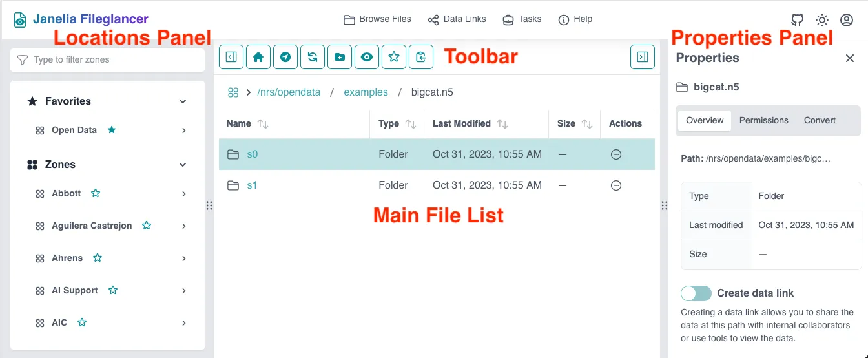Switch to the Permissions tab
The width and height of the screenshot is (868, 358).
point(763,120)
